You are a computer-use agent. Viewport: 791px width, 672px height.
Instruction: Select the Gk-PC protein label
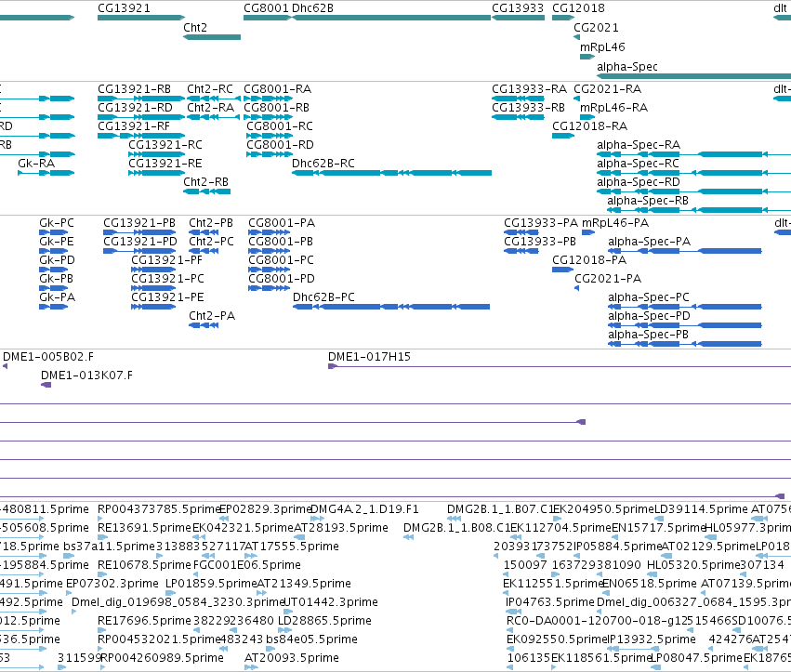click(57, 223)
